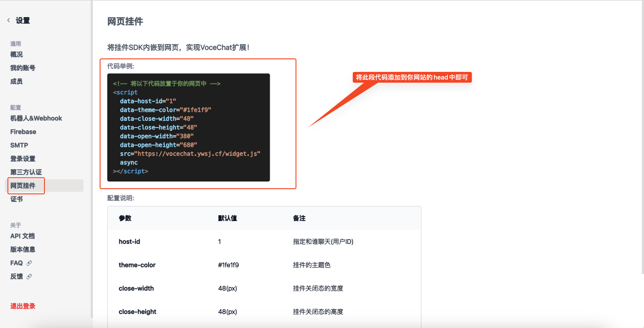Screen dimensions: 644x328
Task: Click the 关于 section label in sidebar
Action: (16, 225)
